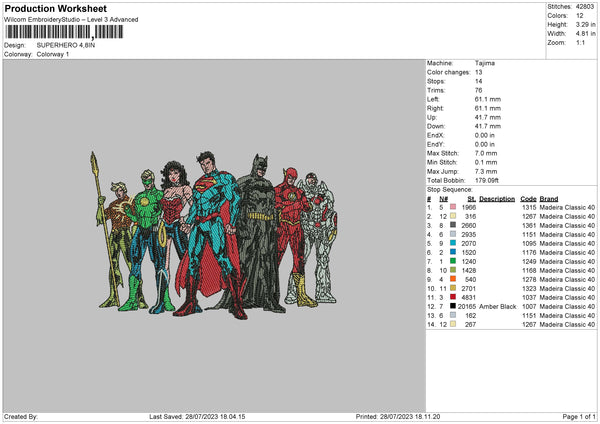Click the Code column header
Viewport: 600px width, 424px height.
[x=529, y=198]
